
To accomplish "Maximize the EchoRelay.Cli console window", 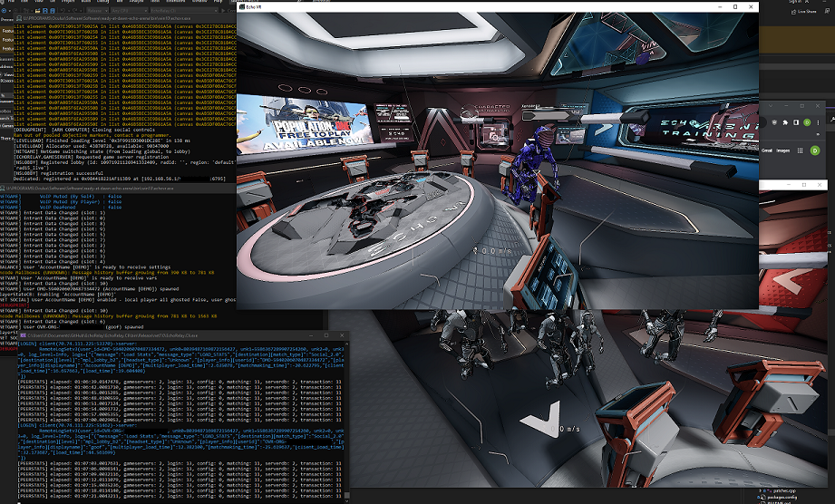I will click(x=325, y=335).
